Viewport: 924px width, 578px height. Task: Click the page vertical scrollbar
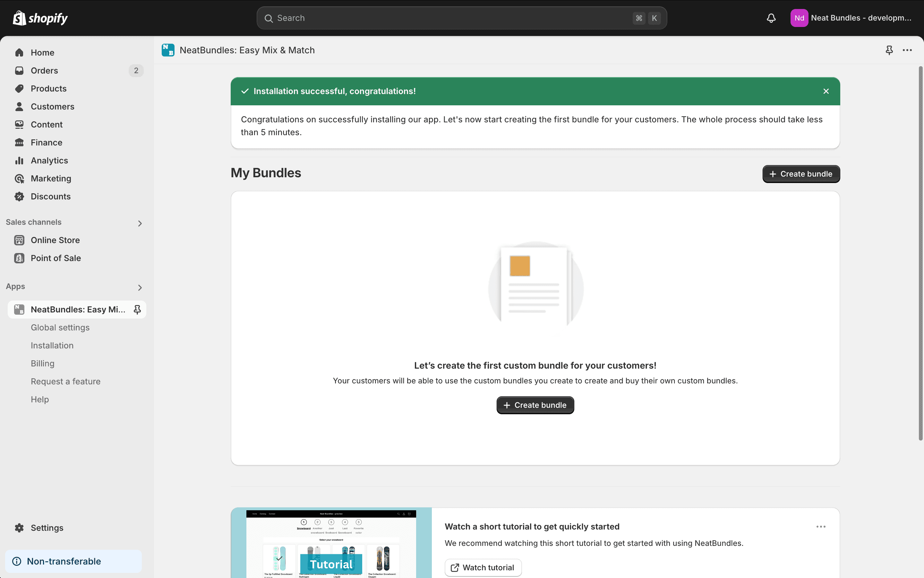[x=920, y=253]
